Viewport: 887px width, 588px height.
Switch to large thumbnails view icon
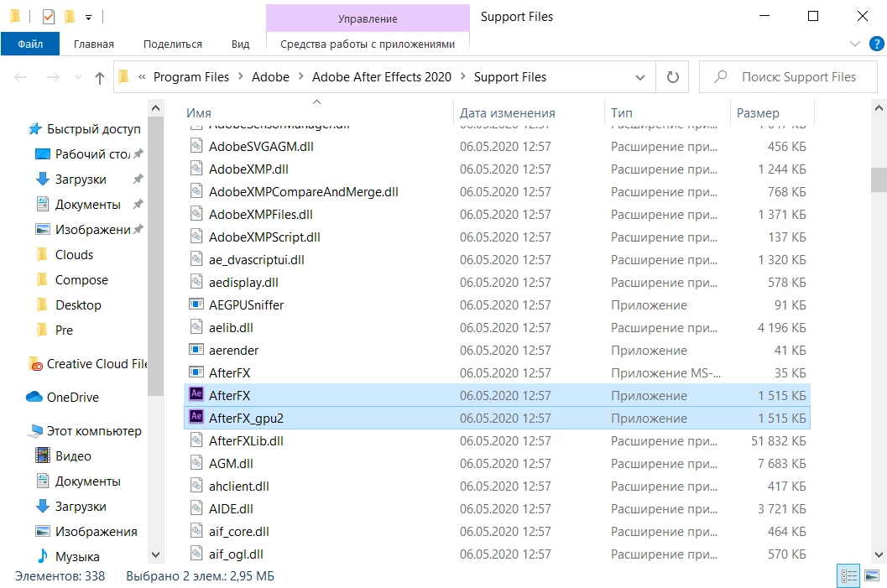pyautogui.click(x=872, y=576)
